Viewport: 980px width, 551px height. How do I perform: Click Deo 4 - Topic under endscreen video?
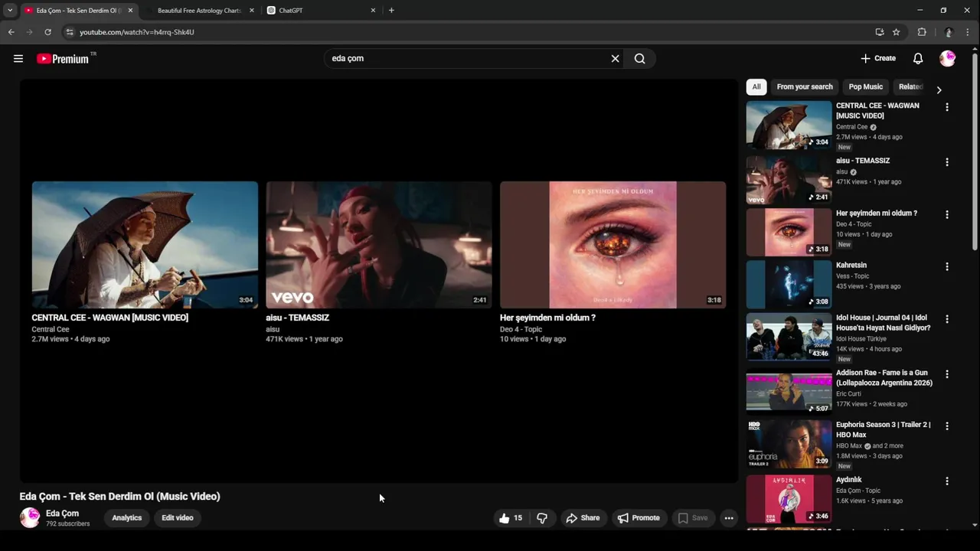point(521,329)
